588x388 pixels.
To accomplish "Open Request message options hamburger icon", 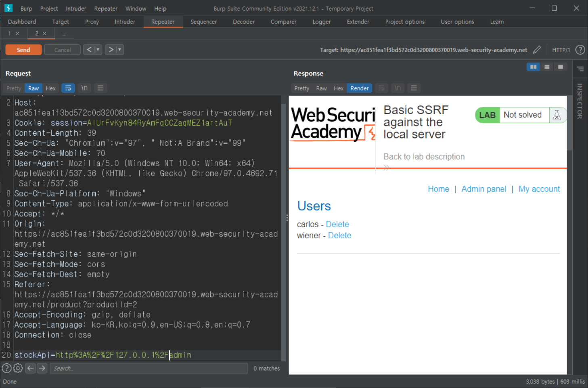I will pyautogui.click(x=100, y=88).
